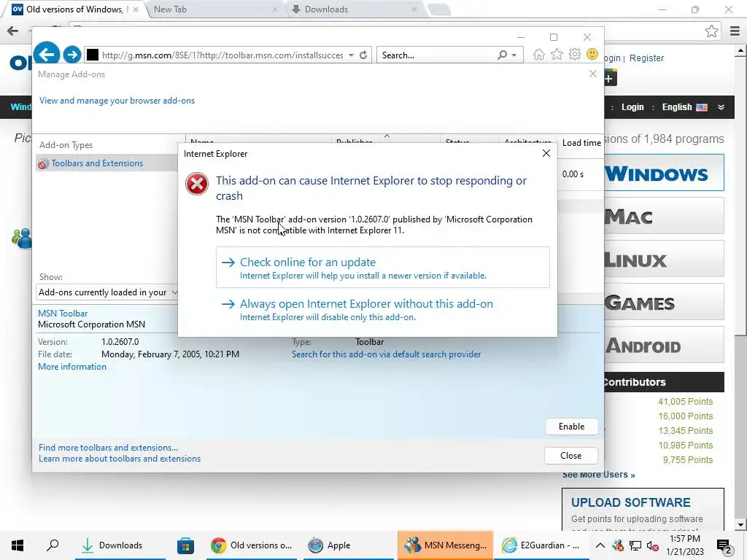The image size is (747, 560).
Task: Open Chrome's hamburger menu
Action: click(x=735, y=31)
